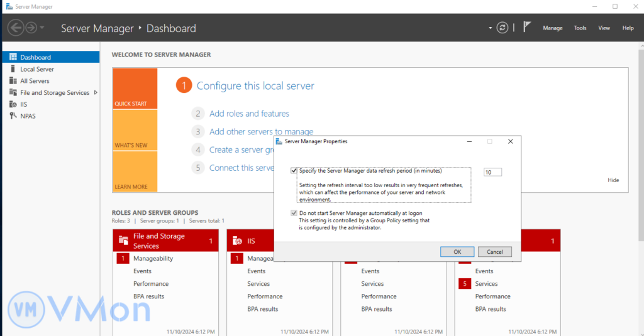Toggle Do not start automatically at logon checkbox
This screenshot has width=644, height=336.
[294, 213]
